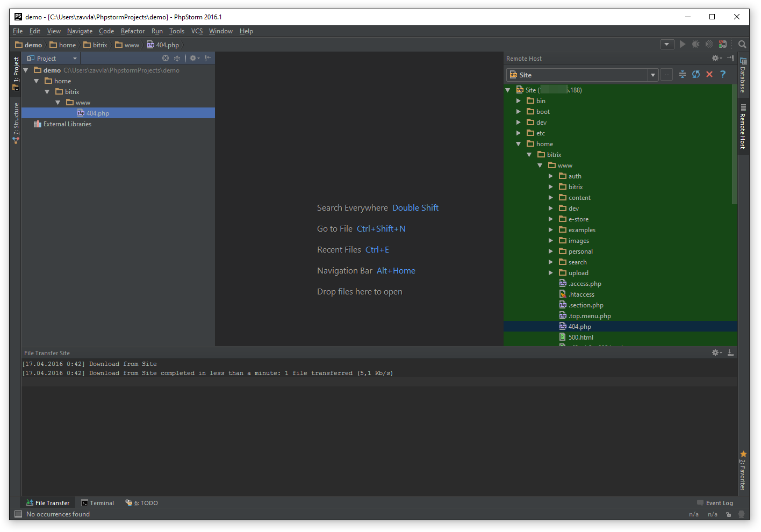Expand the etc folder in Remote Host

(519, 133)
